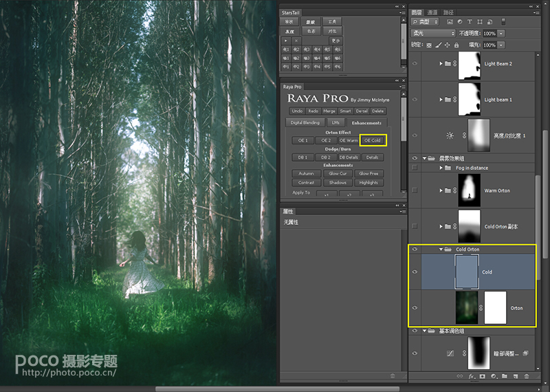
Task: Click the OE Warm button
Action: pos(349,140)
